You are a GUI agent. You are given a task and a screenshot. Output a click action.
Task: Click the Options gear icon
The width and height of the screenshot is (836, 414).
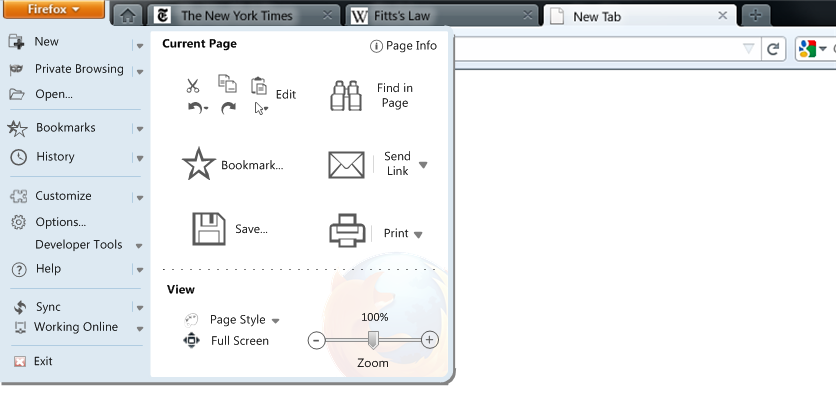click(x=19, y=222)
